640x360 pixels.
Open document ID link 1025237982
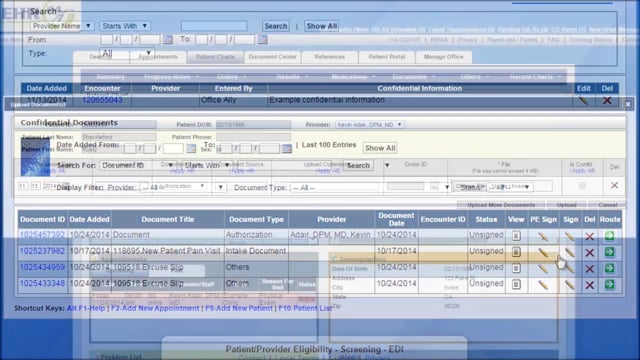(x=42, y=251)
